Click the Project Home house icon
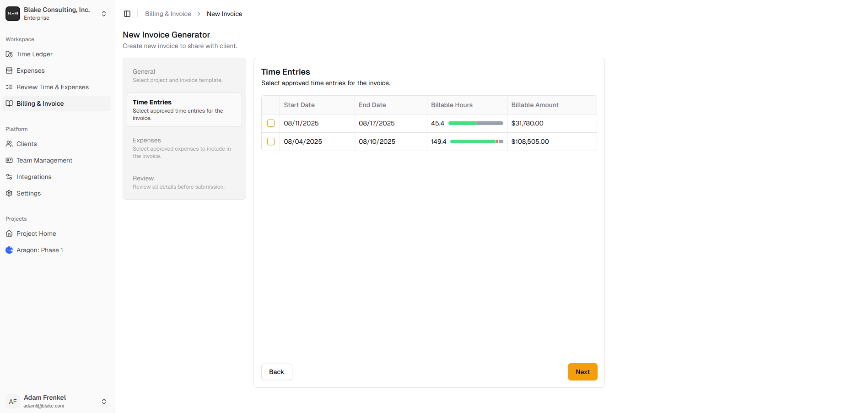This screenshot has height=413, width=868. [x=9, y=234]
